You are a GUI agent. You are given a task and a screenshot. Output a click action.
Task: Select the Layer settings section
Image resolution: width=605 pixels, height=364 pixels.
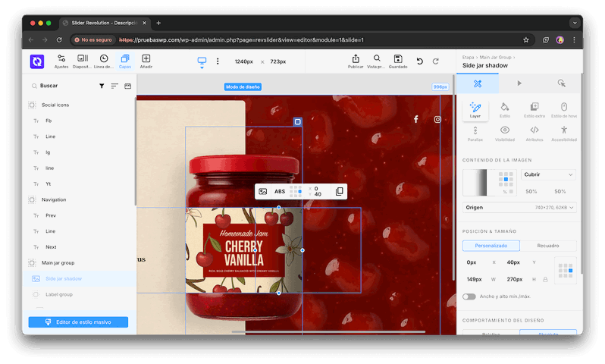[475, 111]
